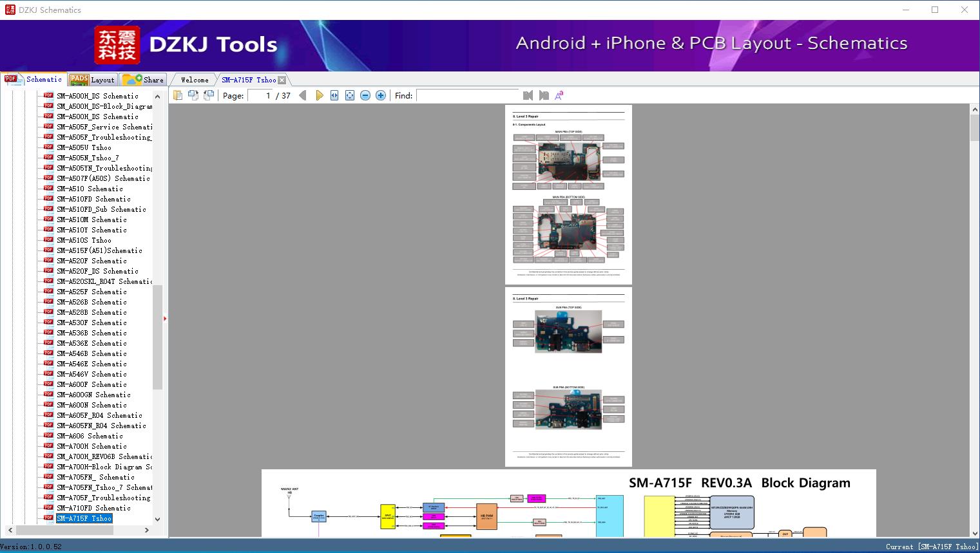Image resolution: width=980 pixels, height=553 pixels.
Task: Select SM-A507F(A50S) Schematic
Action: click(x=103, y=178)
